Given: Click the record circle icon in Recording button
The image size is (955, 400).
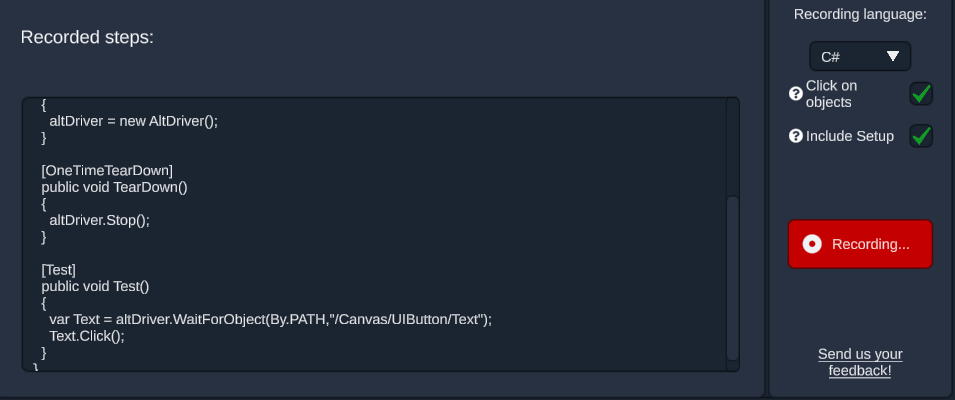Looking at the screenshot, I should tap(812, 244).
